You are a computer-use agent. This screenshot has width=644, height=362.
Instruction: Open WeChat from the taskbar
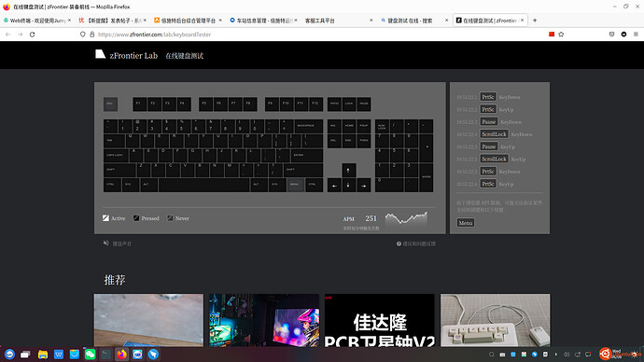pos(90,355)
